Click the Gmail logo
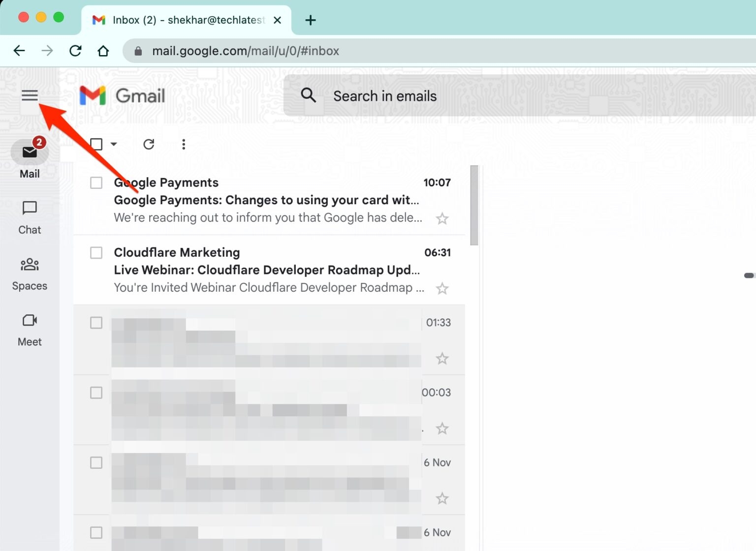 click(122, 95)
